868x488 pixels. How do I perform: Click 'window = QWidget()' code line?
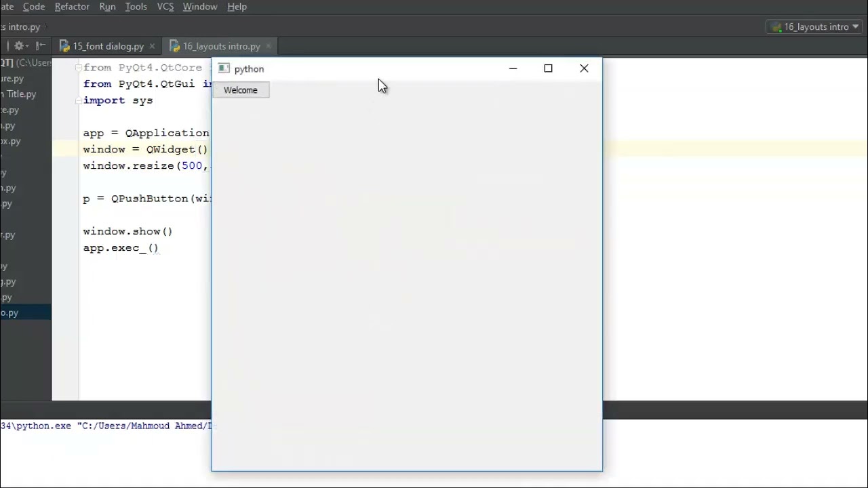tap(145, 149)
